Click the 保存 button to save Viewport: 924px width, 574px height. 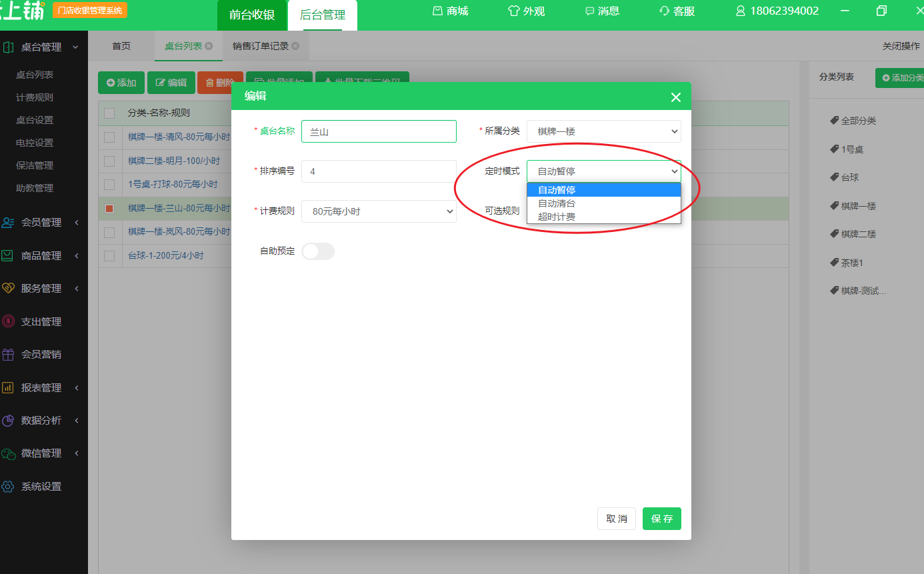click(x=661, y=518)
